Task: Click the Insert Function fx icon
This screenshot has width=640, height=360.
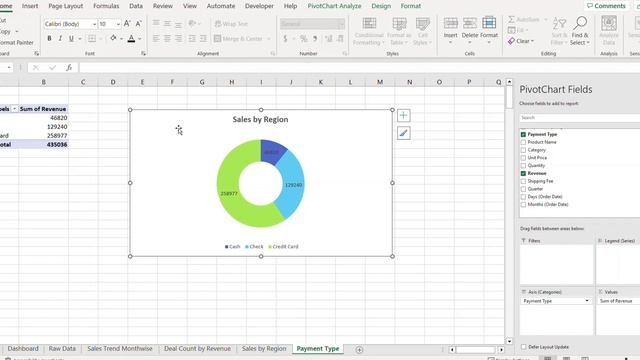Action: click(69, 67)
